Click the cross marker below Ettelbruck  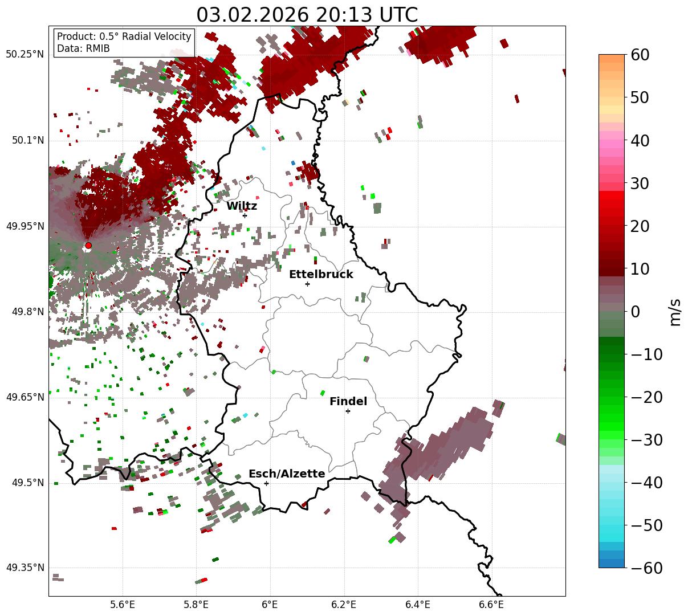click(x=307, y=284)
